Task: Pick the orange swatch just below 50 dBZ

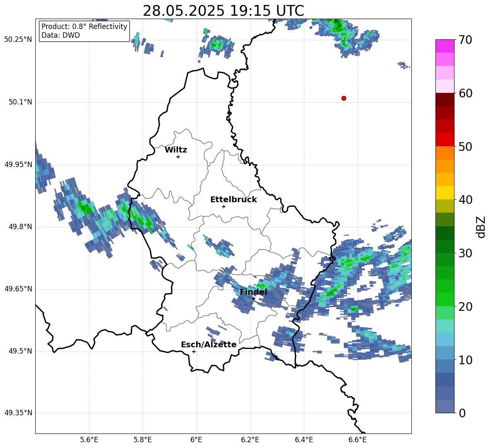Action: [x=445, y=153]
